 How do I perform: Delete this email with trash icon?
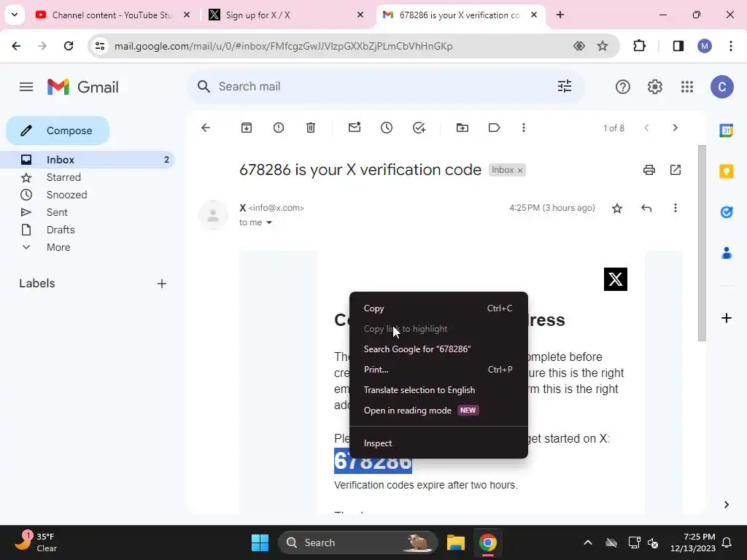tap(311, 128)
